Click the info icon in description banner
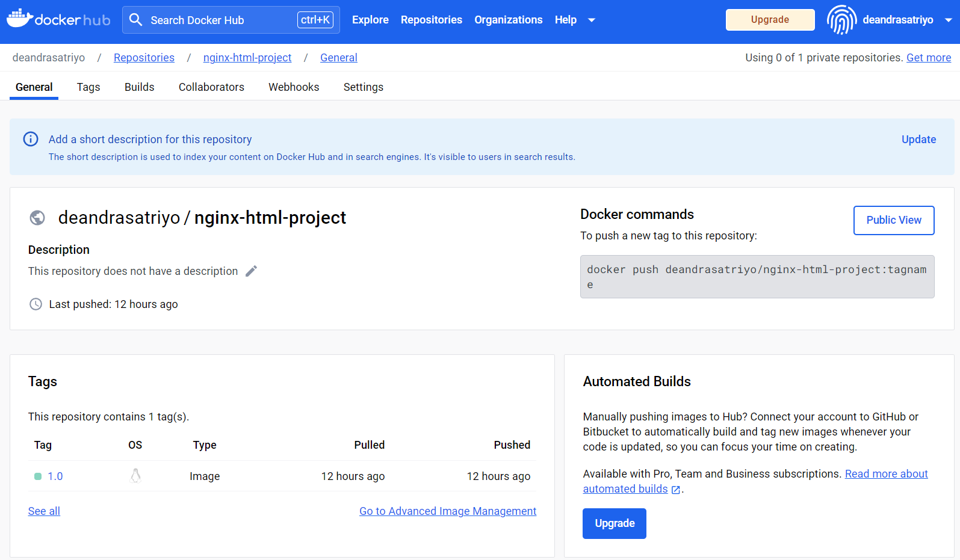Screen dimensions: 960x560 tap(31, 139)
